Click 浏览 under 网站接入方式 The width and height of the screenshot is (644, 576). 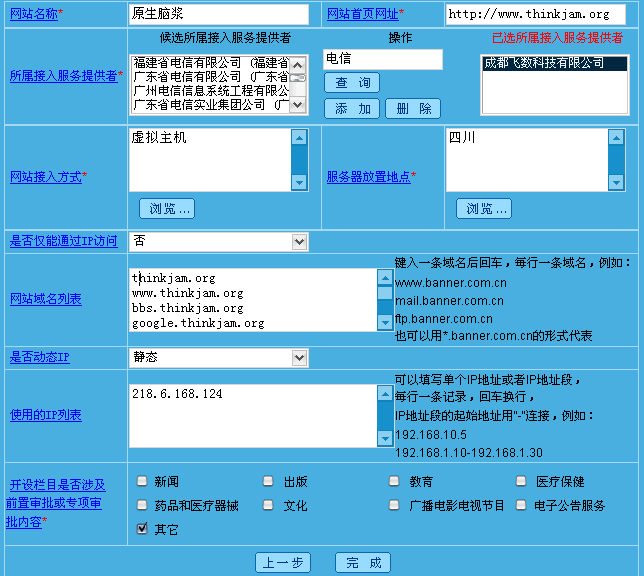click(171, 209)
